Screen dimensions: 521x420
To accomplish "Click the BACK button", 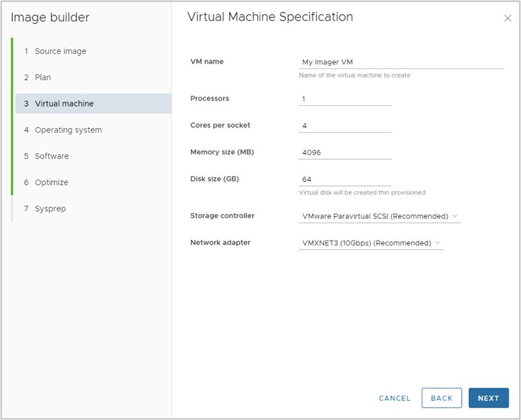I will click(x=441, y=398).
